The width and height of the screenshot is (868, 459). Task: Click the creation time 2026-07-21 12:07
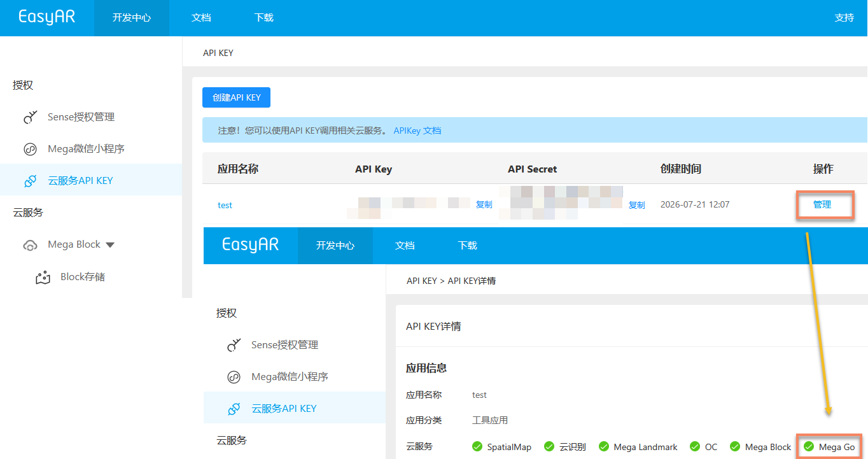point(695,205)
